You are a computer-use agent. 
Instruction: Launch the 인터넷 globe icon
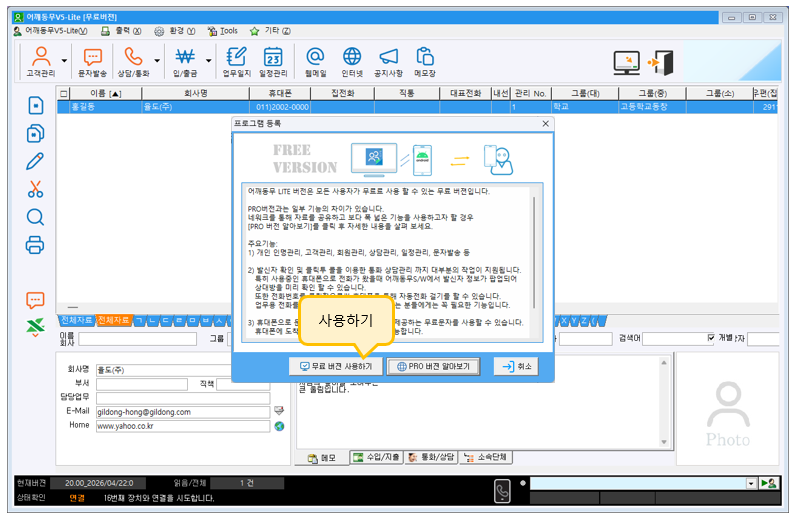pos(352,62)
